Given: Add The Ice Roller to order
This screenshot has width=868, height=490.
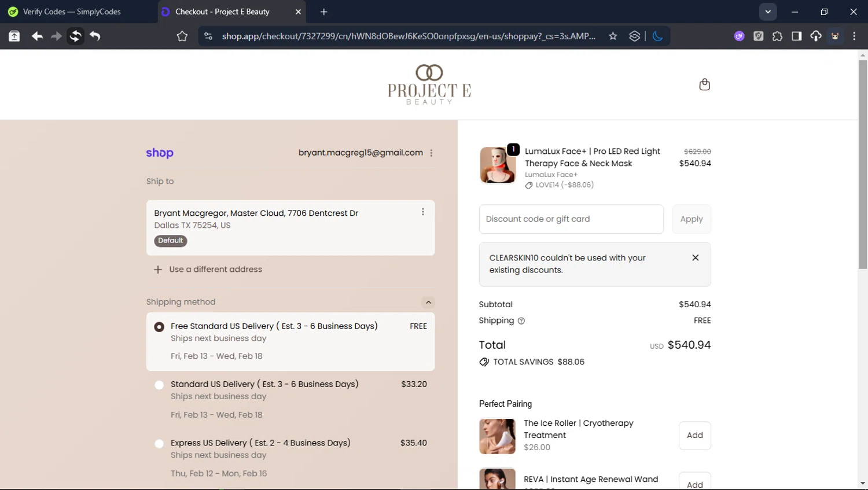Looking at the screenshot, I should click(694, 436).
